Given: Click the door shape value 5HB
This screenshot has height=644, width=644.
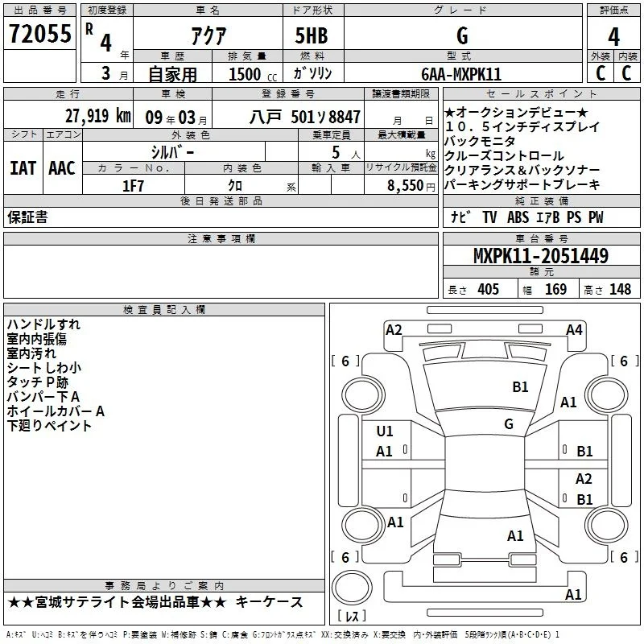Looking at the screenshot, I should 312,35.
